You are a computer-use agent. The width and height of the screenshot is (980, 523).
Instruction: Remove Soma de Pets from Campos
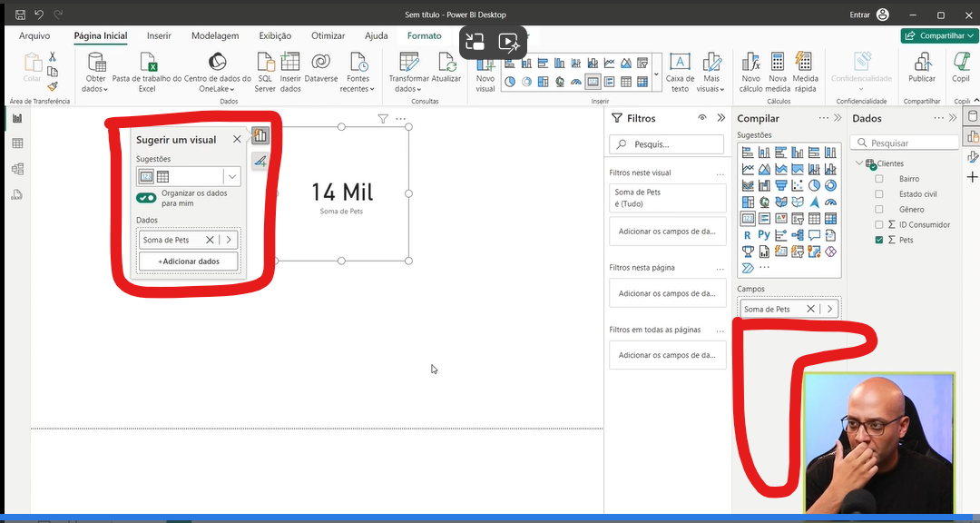click(x=810, y=309)
